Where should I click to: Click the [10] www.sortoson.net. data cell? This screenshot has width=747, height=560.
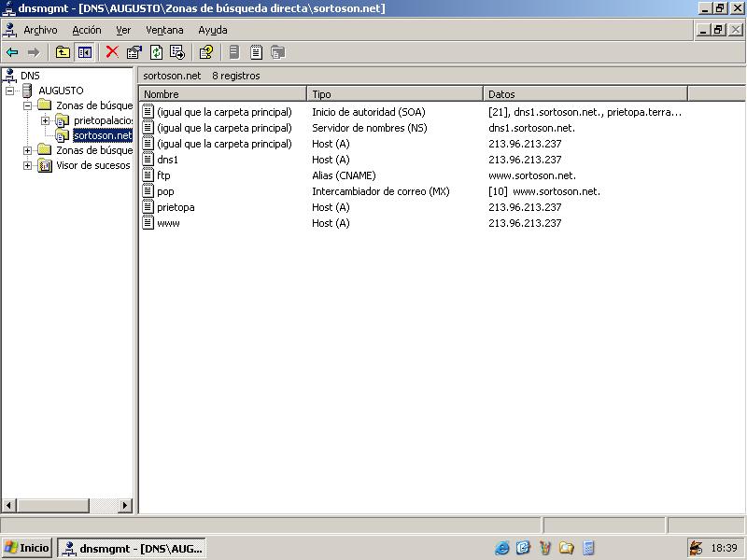(x=544, y=191)
